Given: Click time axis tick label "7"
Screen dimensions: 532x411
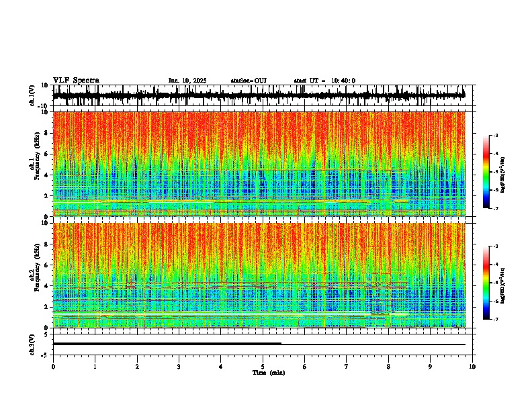Looking at the screenshot, I should 347,367.
